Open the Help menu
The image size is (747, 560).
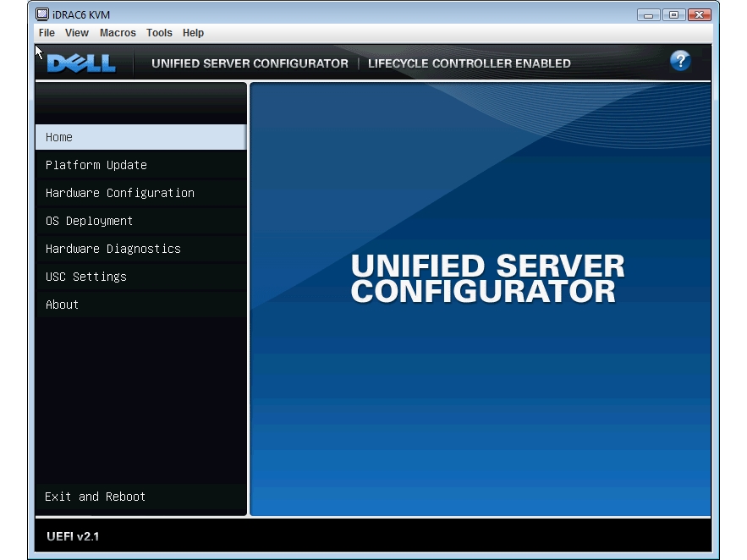click(193, 33)
